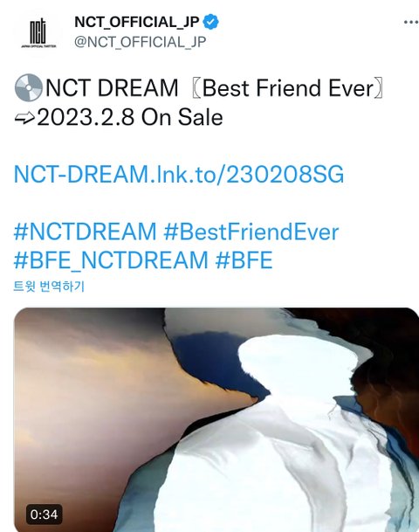Click the 트윗 번역하기 translate link
Viewport: 419px width, 532px height.
49,287
